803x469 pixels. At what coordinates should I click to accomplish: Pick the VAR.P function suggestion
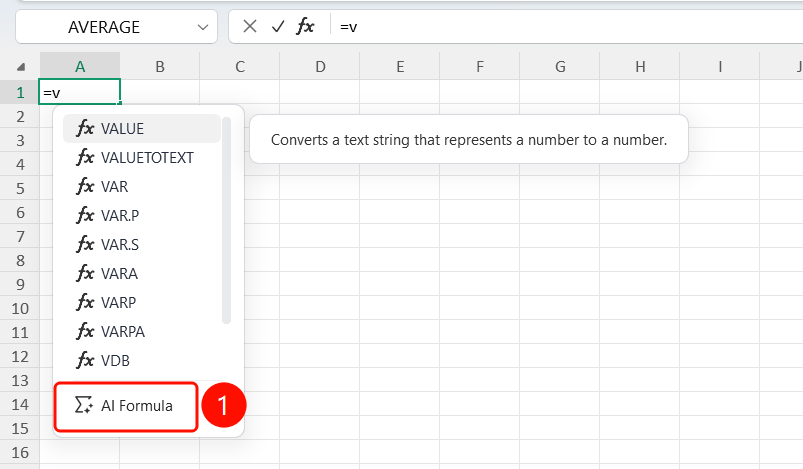pyautogui.click(x=141, y=216)
